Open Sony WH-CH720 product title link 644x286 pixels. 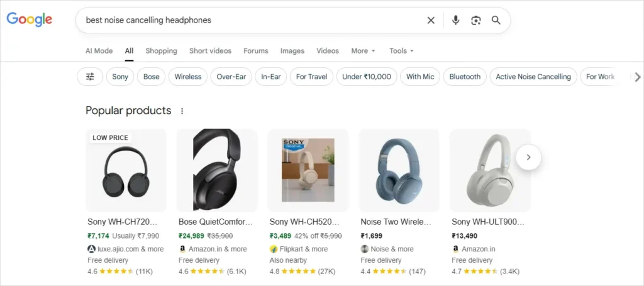pos(122,222)
